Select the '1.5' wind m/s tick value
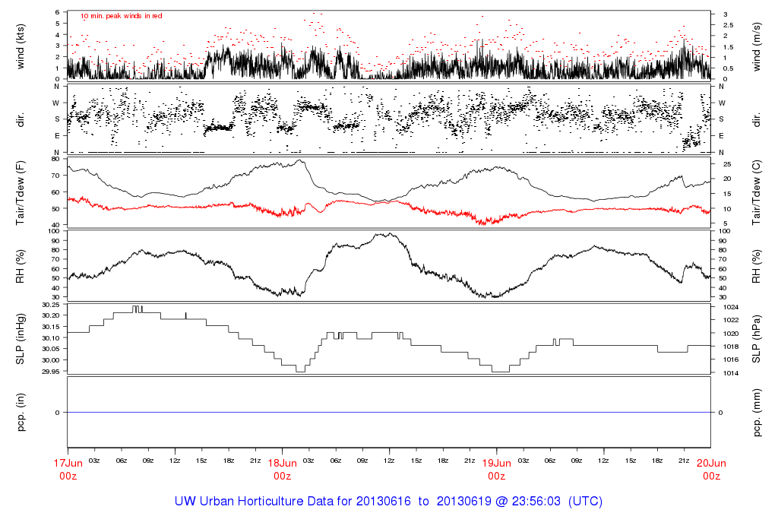The height and width of the screenshot is (532, 778). (x=728, y=47)
